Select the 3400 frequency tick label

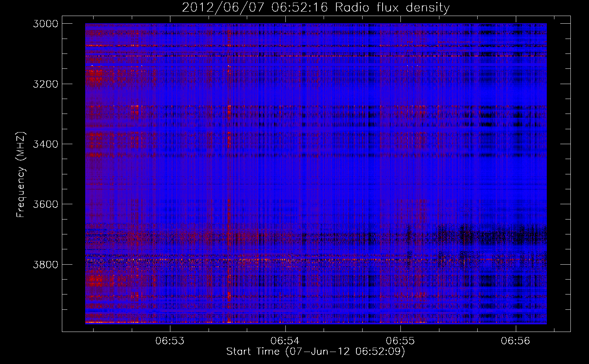point(46,144)
